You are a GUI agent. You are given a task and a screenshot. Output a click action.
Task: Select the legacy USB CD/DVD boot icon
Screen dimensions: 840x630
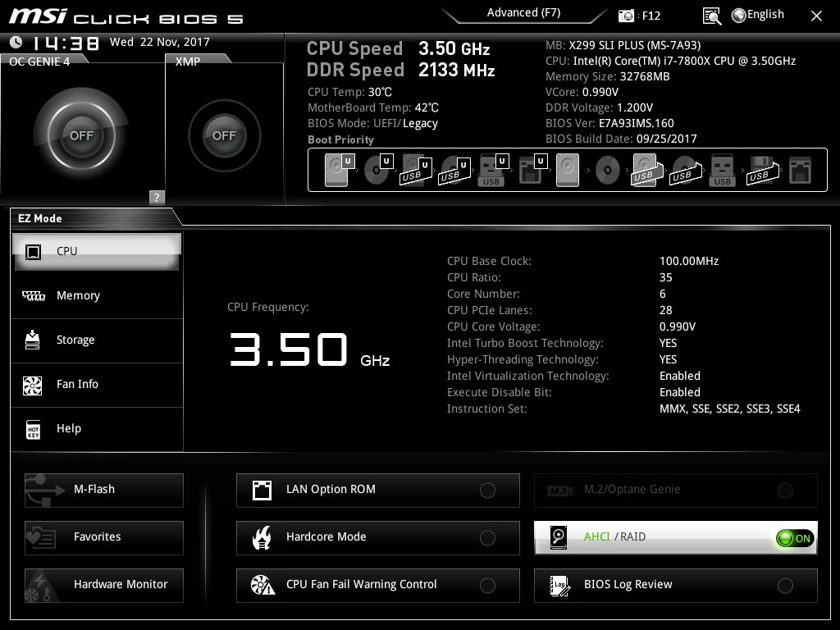click(685, 171)
